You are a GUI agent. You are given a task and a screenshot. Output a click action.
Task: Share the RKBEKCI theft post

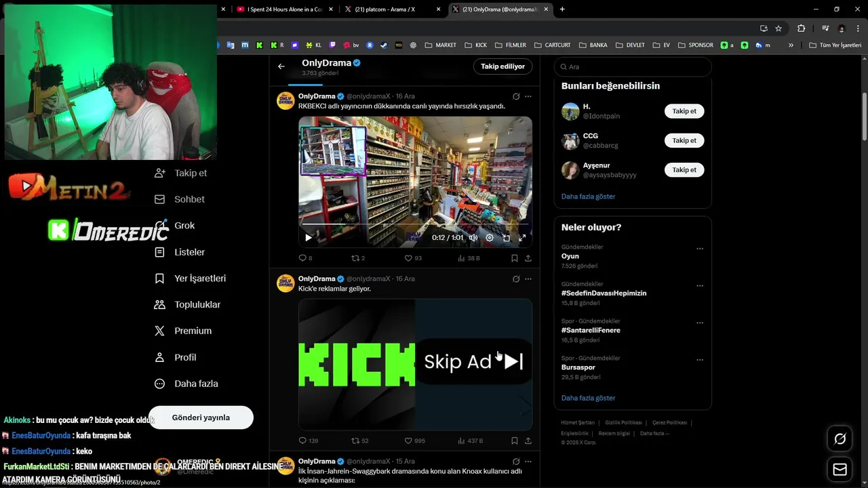pyautogui.click(x=528, y=258)
